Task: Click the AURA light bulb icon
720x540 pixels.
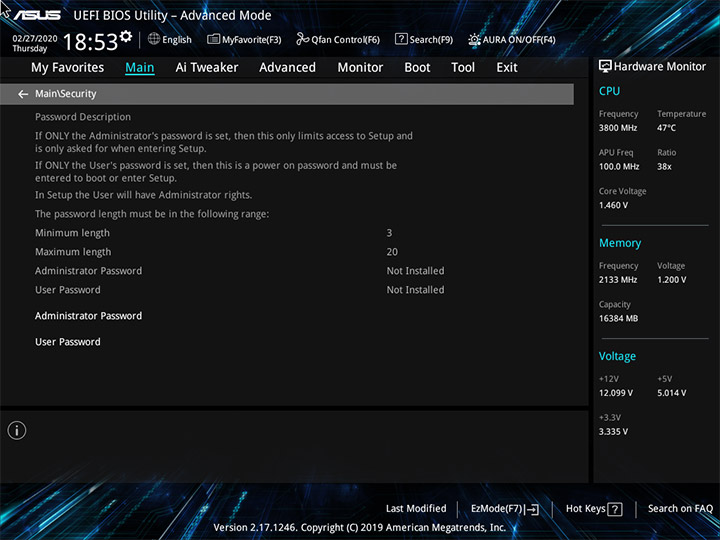Action: (474, 39)
